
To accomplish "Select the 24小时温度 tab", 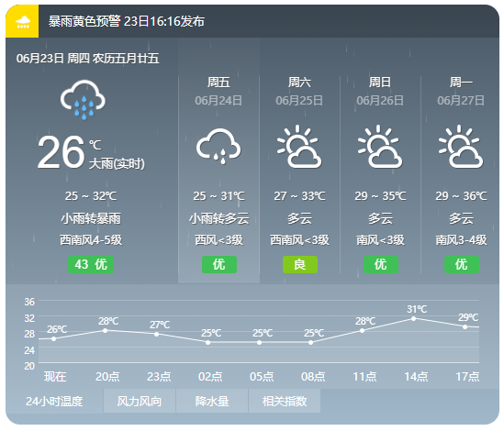I will pos(54,401).
